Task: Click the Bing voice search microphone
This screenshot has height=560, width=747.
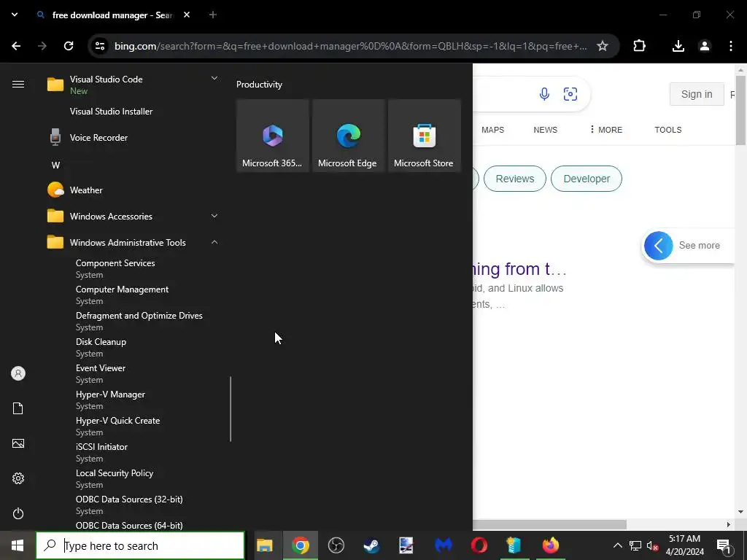Action: pyautogui.click(x=544, y=94)
